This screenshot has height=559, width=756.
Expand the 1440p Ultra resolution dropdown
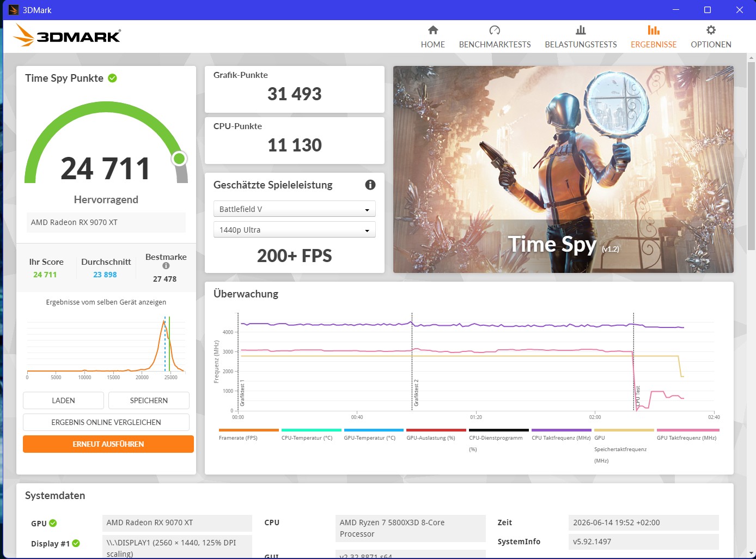click(x=295, y=230)
